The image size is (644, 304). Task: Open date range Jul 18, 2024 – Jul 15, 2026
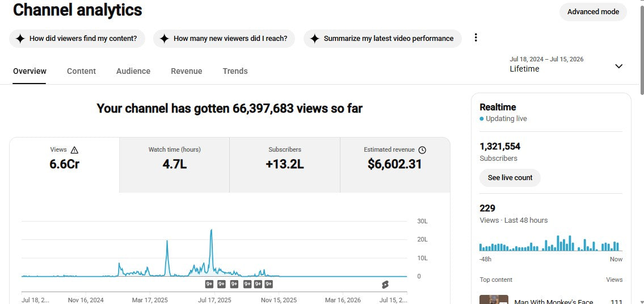pos(546,59)
